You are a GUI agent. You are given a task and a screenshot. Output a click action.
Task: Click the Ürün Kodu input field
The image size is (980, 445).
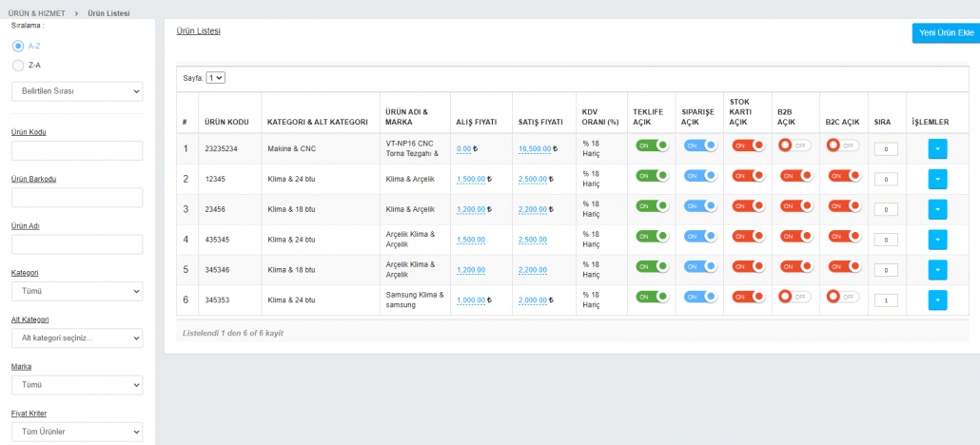tap(77, 150)
